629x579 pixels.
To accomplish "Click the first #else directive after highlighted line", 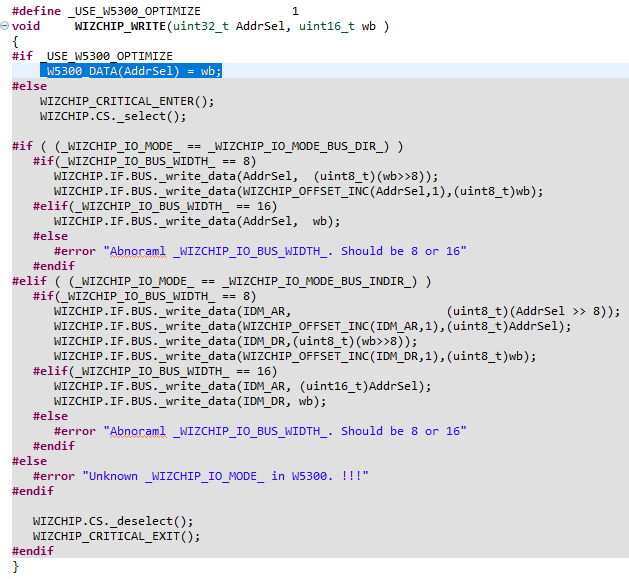I will [x=29, y=86].
